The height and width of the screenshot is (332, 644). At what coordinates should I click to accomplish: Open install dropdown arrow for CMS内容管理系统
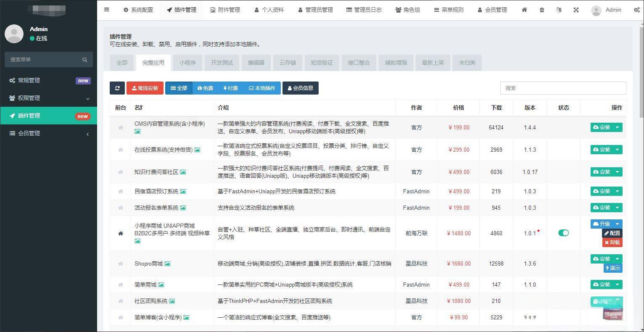[x=618, y=127]
